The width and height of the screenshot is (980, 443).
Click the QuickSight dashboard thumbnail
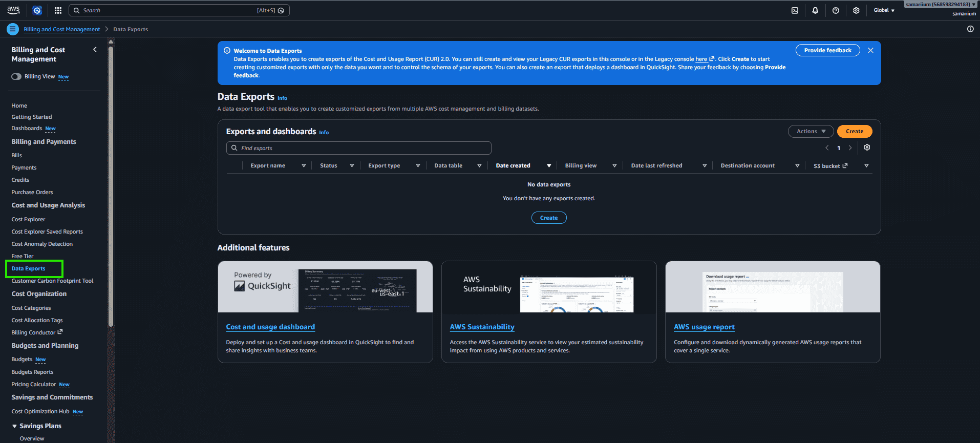pos(325,287)
